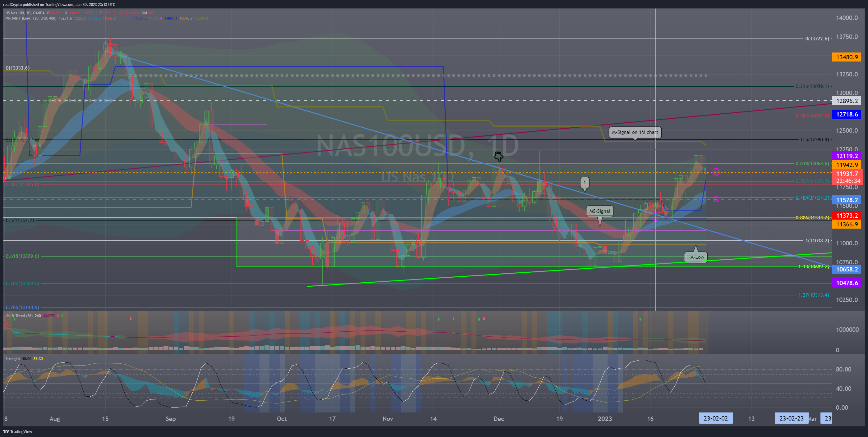Click the 0.5(12380.4) Fibonacci label

(x=815, y=140)
